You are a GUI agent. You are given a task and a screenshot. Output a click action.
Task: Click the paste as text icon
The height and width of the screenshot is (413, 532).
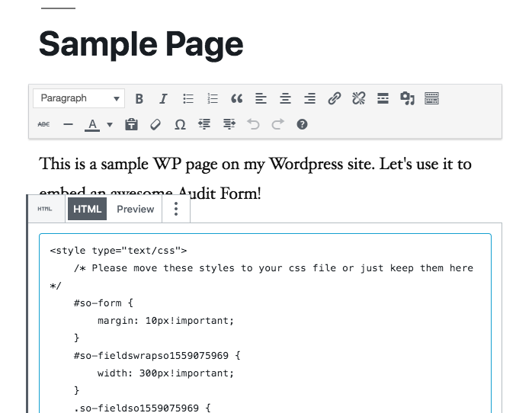pos(131,124)
